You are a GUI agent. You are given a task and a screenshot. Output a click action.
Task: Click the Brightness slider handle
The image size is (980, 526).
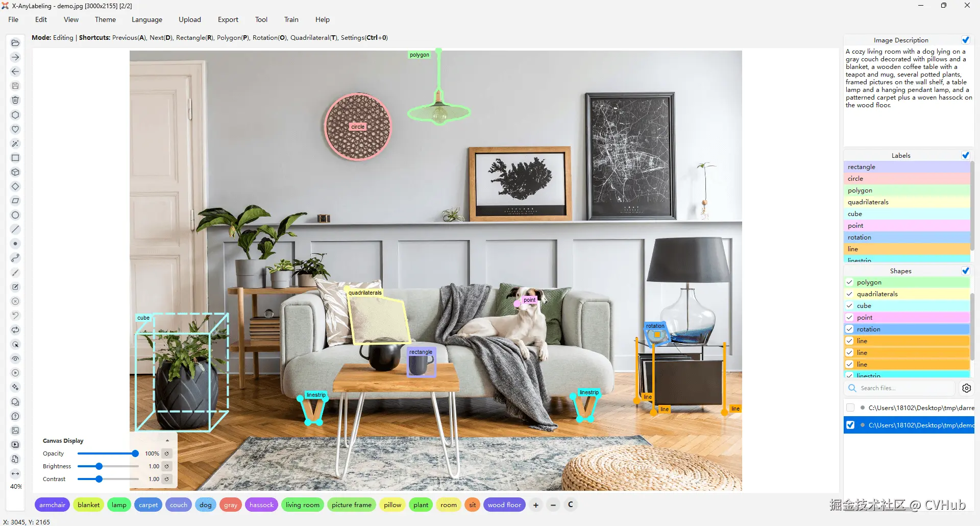99,466
